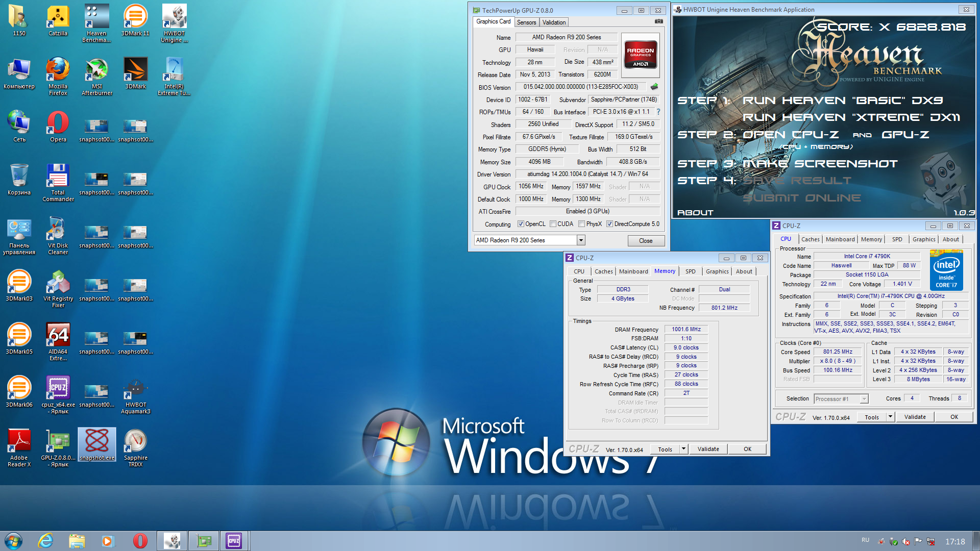Viewport: 980px width, 551px height.
Task: Click the GPU Name field in GPU-Z
Action: click(x=567, y=37)
